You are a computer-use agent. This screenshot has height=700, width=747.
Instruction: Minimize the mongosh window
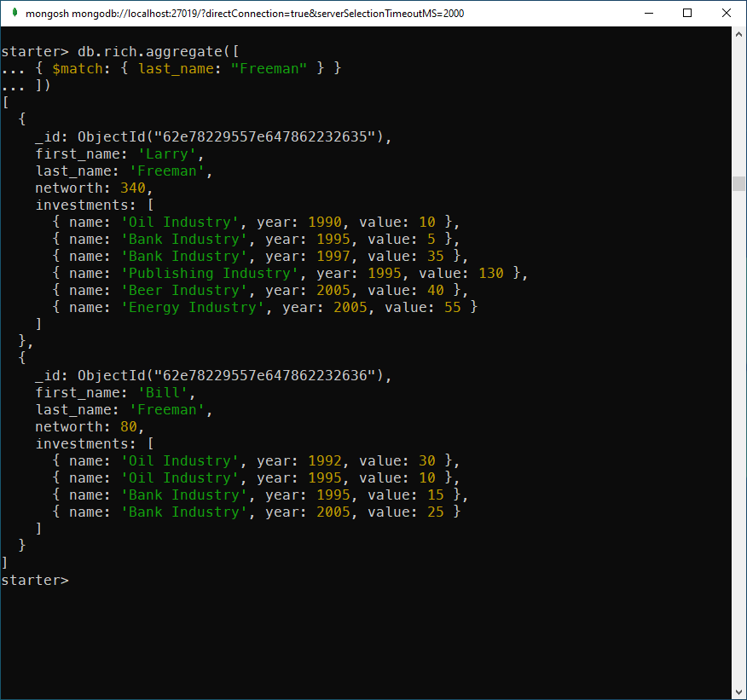648,13
